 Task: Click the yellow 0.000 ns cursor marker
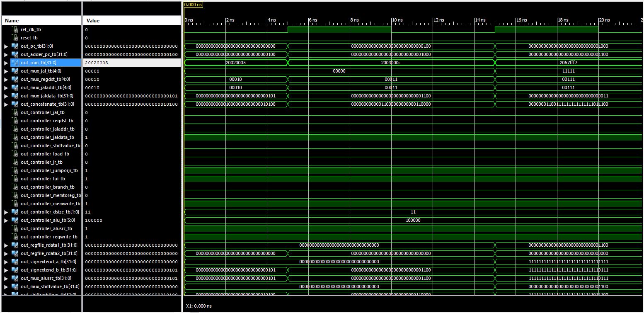click(193, 5)
